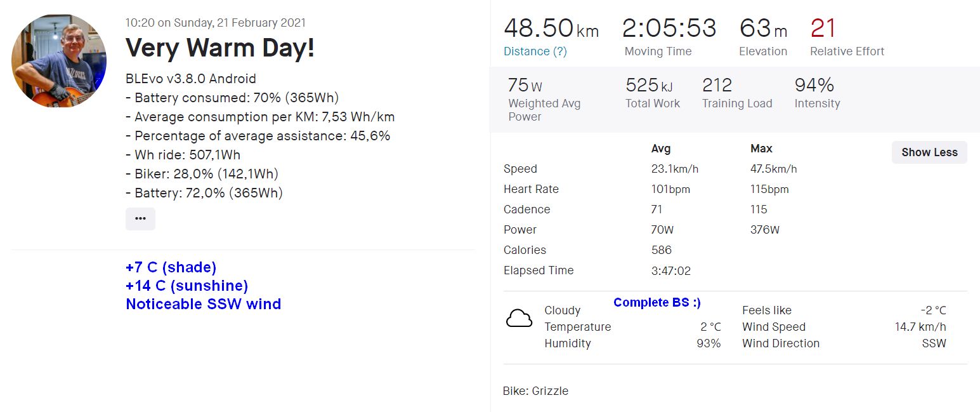Click the BLEvo v3.8.0 Android line
980x412 pixels.
[x=191, y=79]
